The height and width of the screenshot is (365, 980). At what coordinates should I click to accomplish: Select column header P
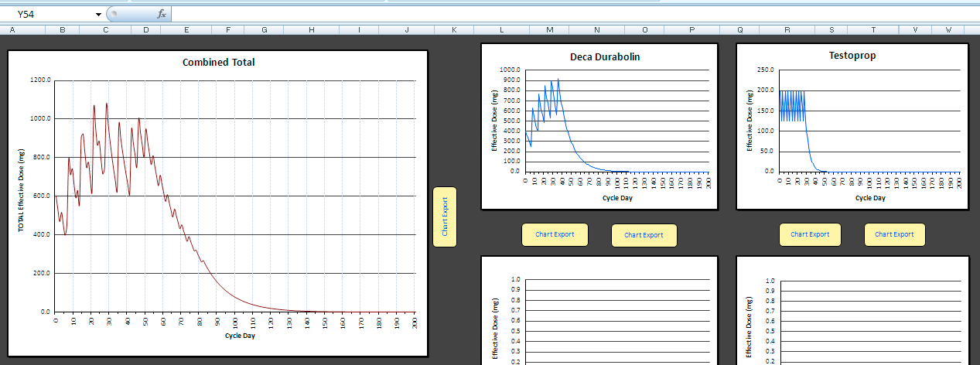(x=691, y=29)
